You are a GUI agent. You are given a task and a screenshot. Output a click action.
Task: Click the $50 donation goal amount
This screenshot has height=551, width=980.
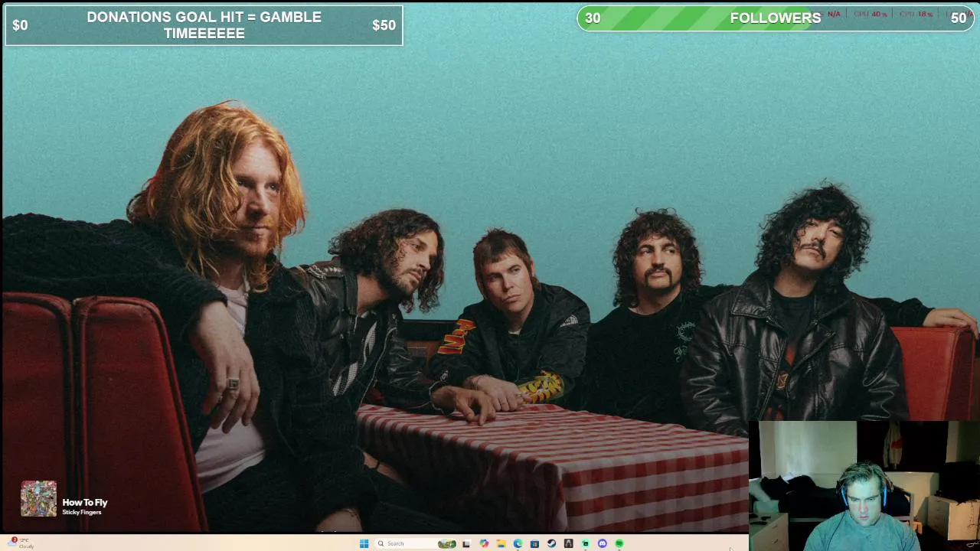click(384, 25)
